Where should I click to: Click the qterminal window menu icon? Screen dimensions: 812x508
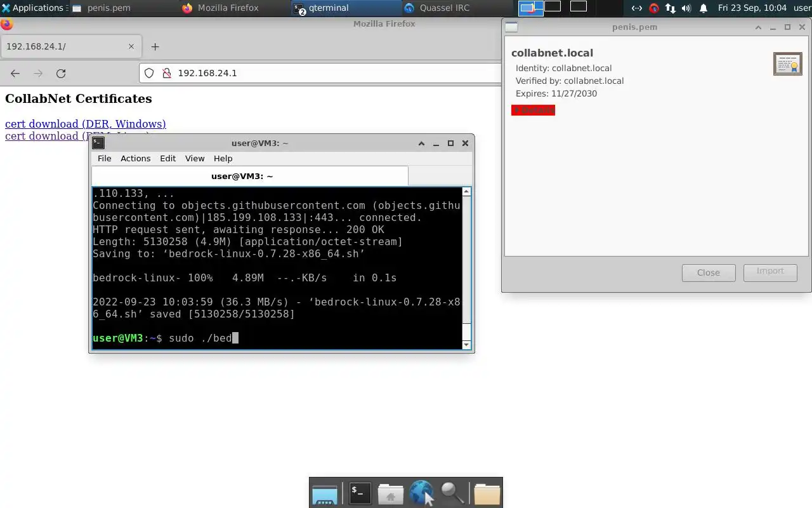click(98, 143)
